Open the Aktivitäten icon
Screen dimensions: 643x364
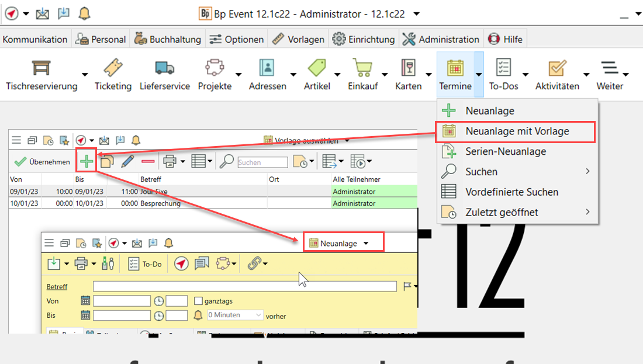coord(557,68)
